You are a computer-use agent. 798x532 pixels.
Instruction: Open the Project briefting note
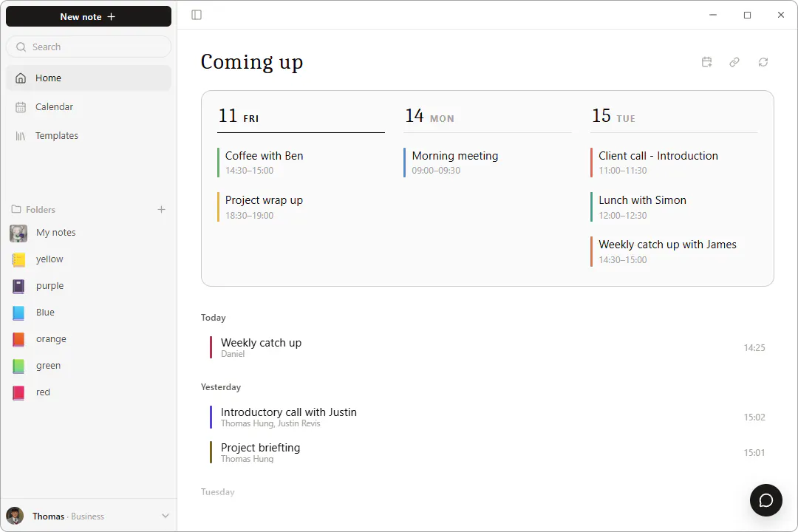(488, 453)
